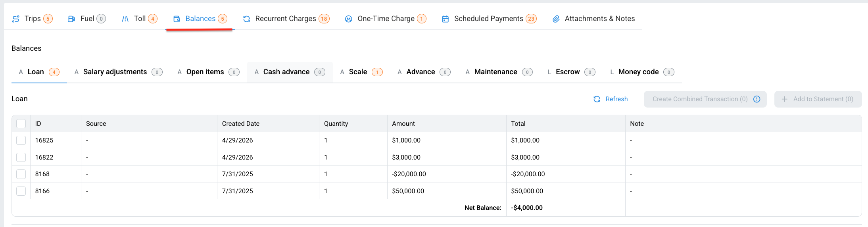868x227 pixels.
Task: Click the Refresh arrows icon
Action: (597, 99)
